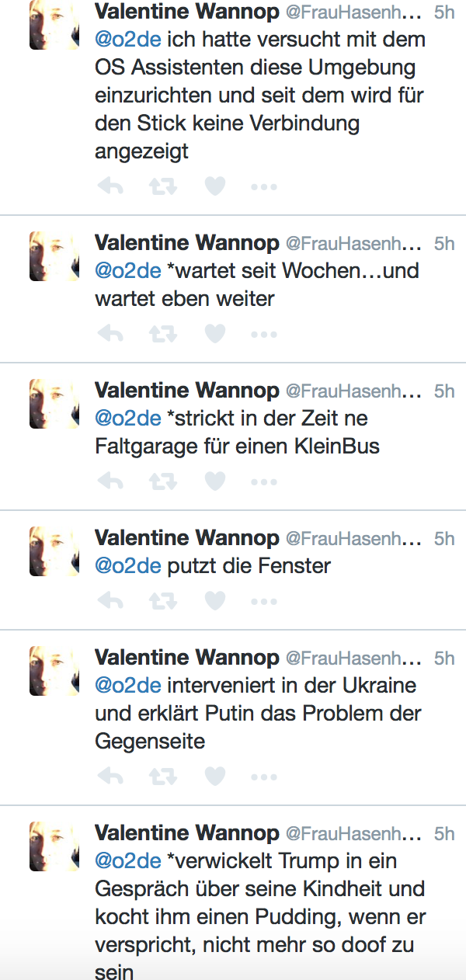
Task: Open @o2de mention in Trump tweet
Action: tap(127, 860)
